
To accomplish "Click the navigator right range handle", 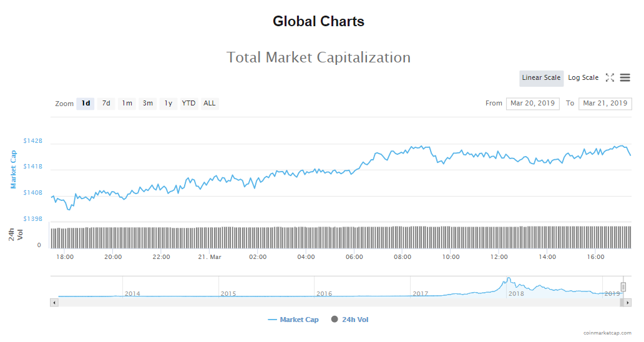I will click(x=623, y=286).
